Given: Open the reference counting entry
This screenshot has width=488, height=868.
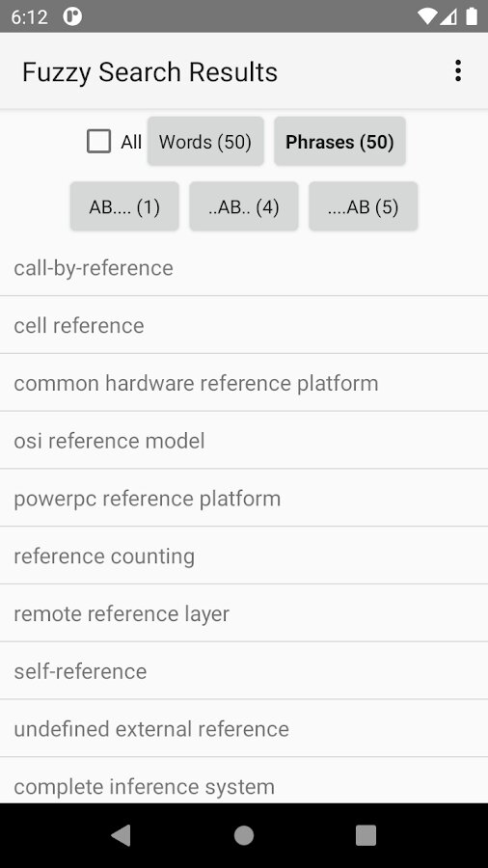Looking at the screenshot, I should 244,556.
